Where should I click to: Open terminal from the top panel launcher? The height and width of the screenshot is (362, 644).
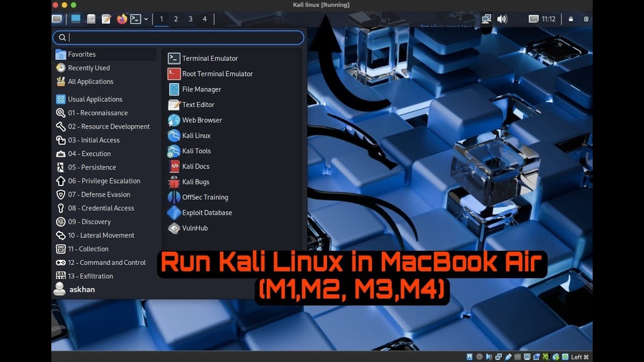(135, 19)
